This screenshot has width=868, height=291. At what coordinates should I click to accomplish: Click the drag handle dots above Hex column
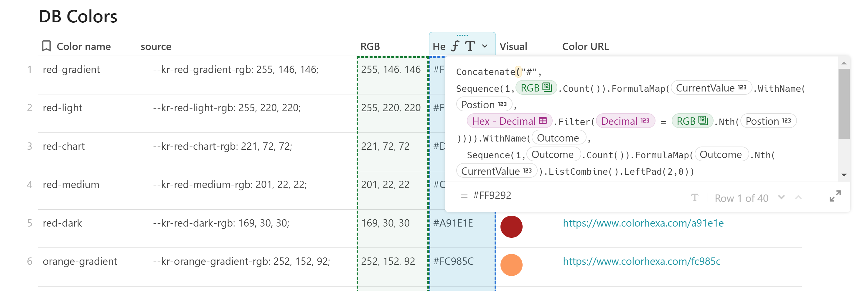coord(462,35)
